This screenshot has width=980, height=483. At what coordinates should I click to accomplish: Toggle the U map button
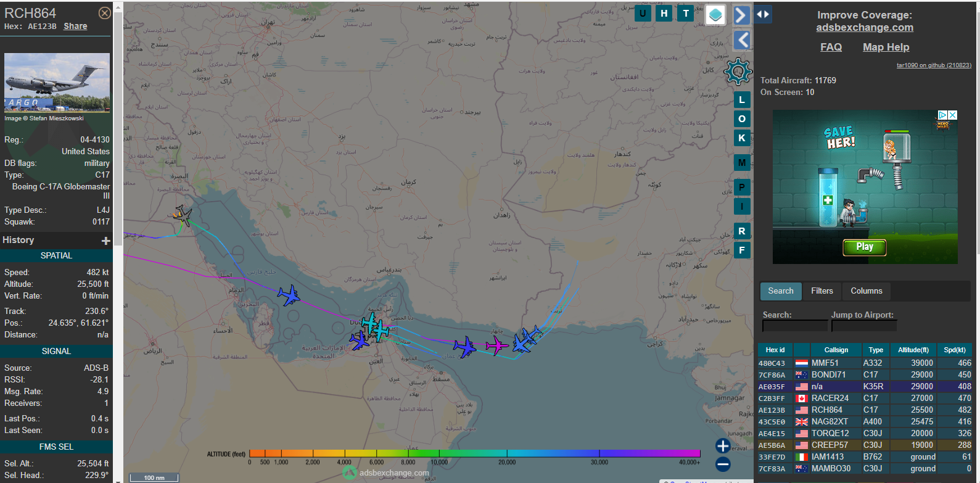click(643, 14)
